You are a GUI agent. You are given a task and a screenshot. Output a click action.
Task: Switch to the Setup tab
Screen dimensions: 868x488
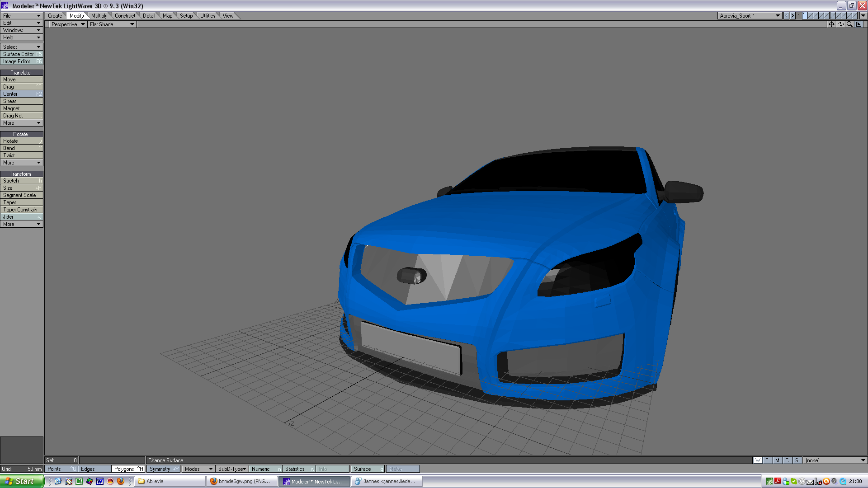(x=186, y=16)
